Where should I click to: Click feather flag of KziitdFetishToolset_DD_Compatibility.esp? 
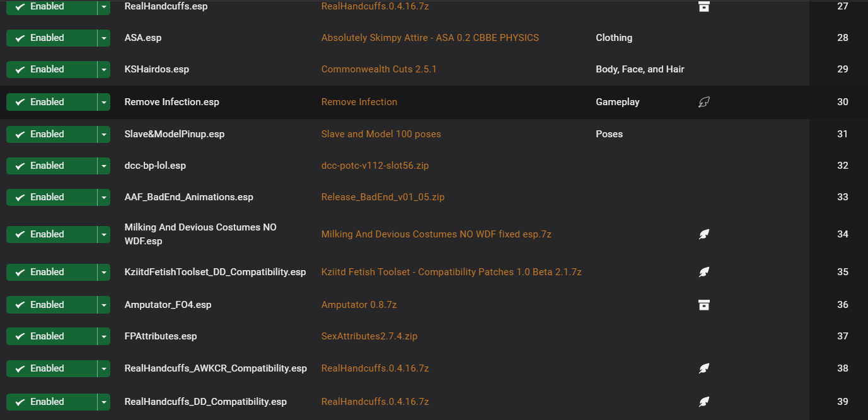pos(704,272)
